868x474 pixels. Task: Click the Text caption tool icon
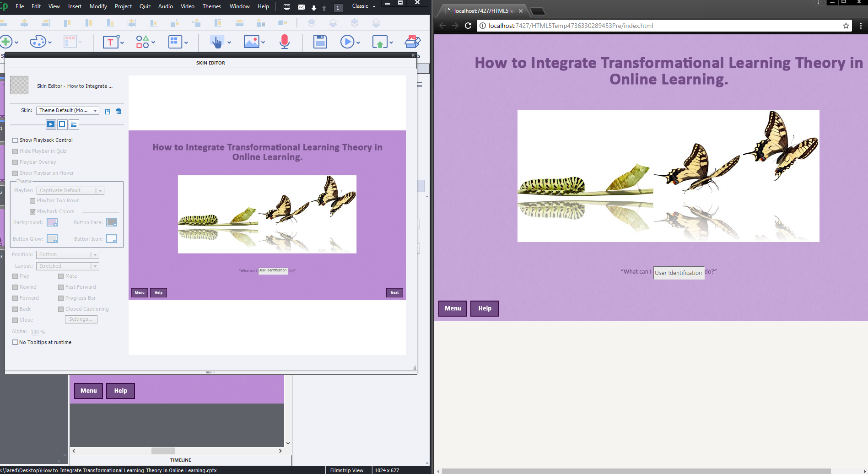pyautogui.click(x=110, y=42)
